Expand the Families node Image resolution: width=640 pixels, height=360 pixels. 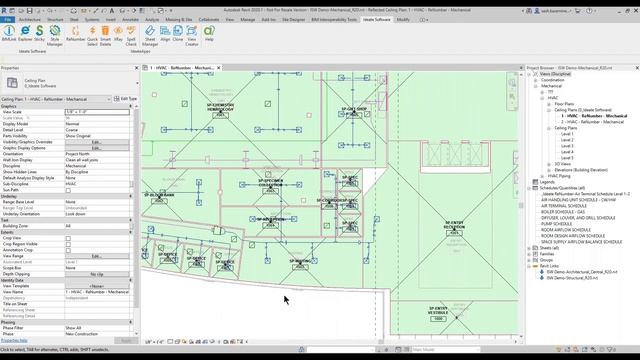[529, 254]
